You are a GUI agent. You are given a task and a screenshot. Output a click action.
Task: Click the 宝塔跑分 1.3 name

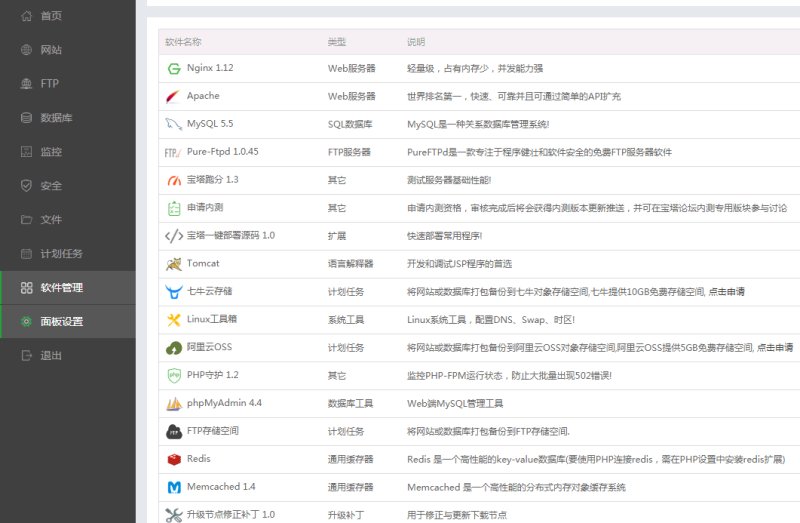[x=213, y=180]
